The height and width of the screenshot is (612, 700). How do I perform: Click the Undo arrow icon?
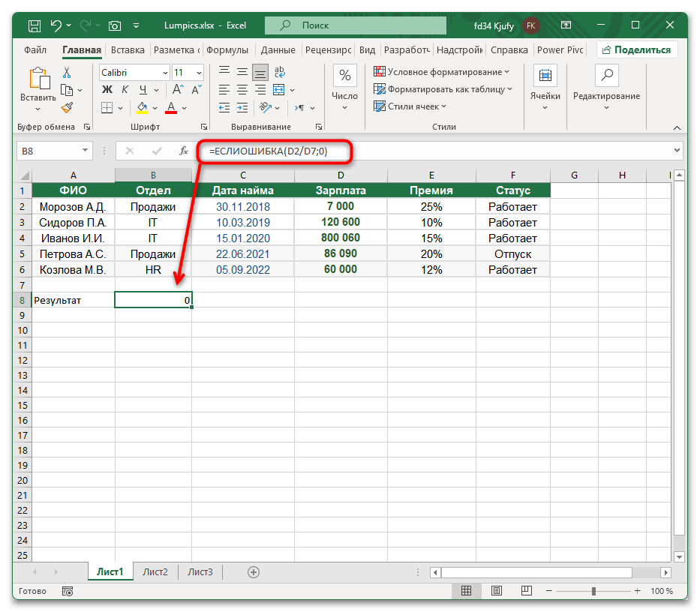coord(56,25)
